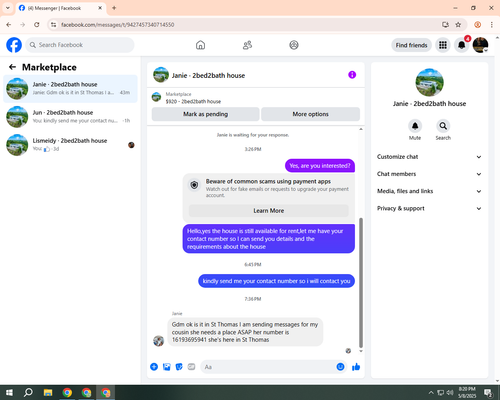Send a thumbs-up like
500x400 pixels.
356,367
